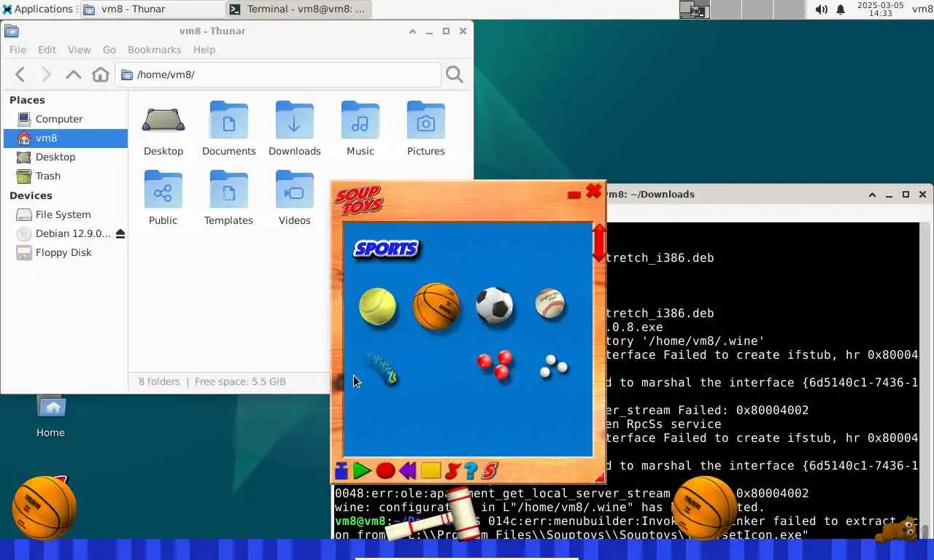
Task: Open the Home desktop icon
Action: click(x=50, y=416)
